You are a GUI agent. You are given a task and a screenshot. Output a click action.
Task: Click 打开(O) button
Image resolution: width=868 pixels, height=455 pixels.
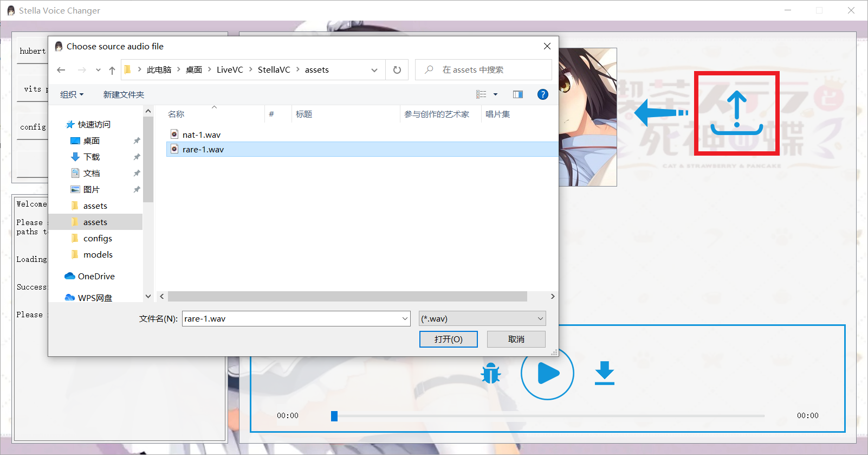(449, 339)
